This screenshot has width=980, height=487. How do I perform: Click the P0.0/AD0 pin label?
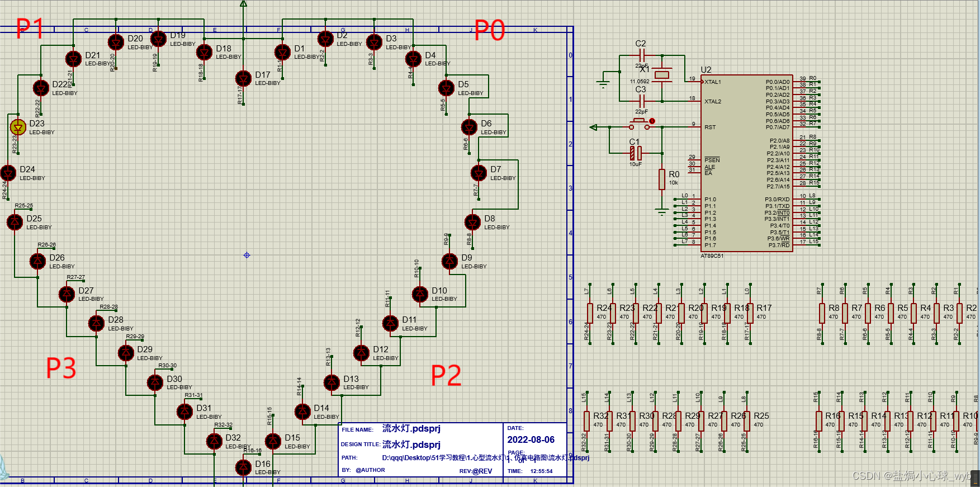778,82
